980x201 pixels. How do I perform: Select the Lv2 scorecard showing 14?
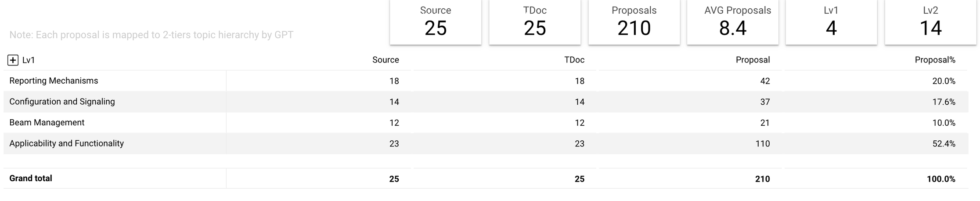coord(930,22)
